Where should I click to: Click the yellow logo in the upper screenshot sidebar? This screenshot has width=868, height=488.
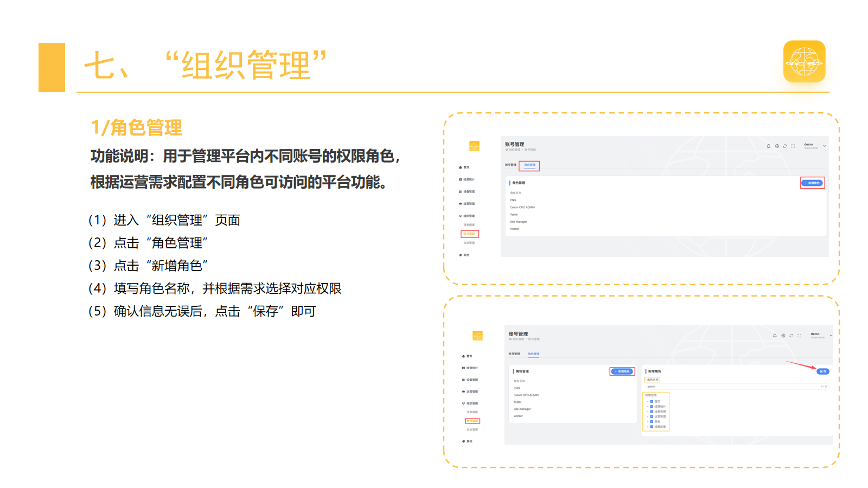point(474,146)
